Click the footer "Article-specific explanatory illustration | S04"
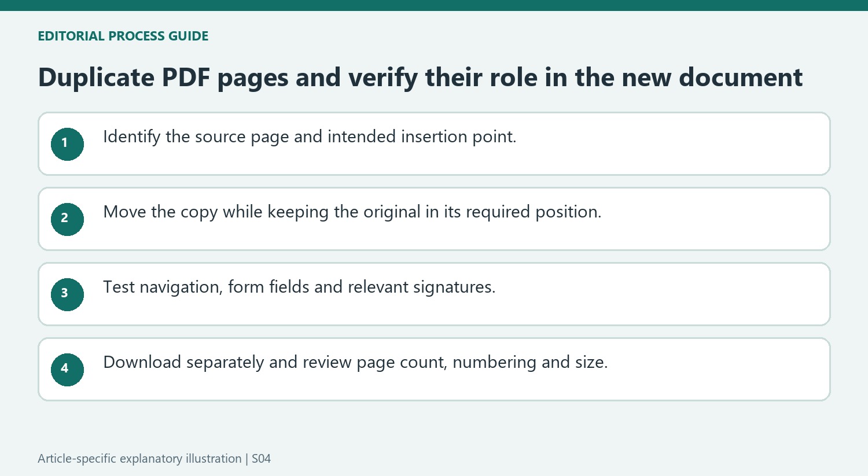This screenshot has height=476, width=868. click(x=154, y=459)
